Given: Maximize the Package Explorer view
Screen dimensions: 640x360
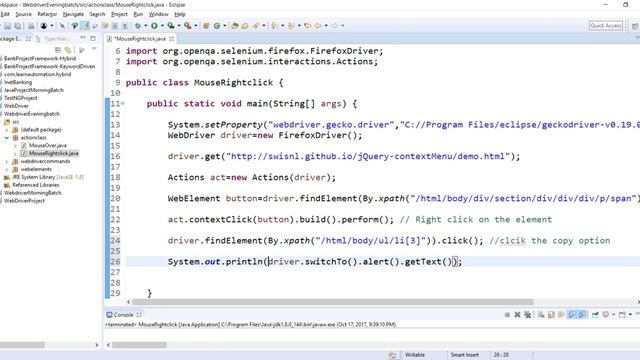Looking at the screenshot, I should 93,38.
